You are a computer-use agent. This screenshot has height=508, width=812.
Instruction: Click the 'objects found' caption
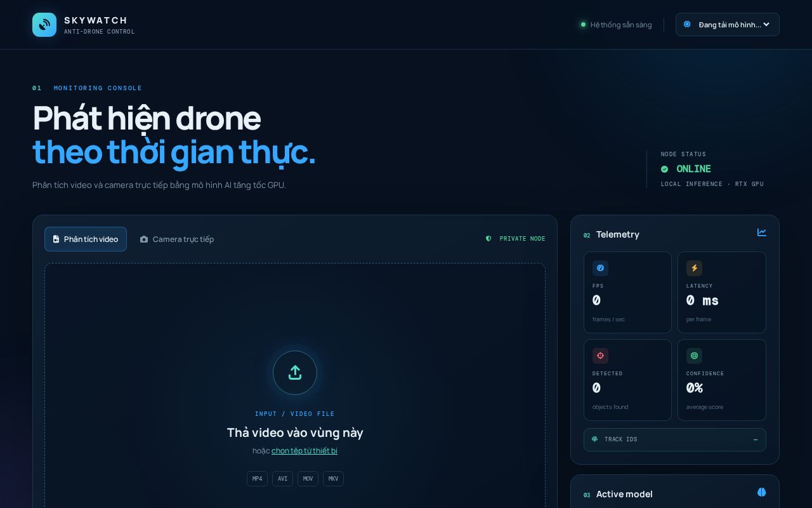[611, 407]
